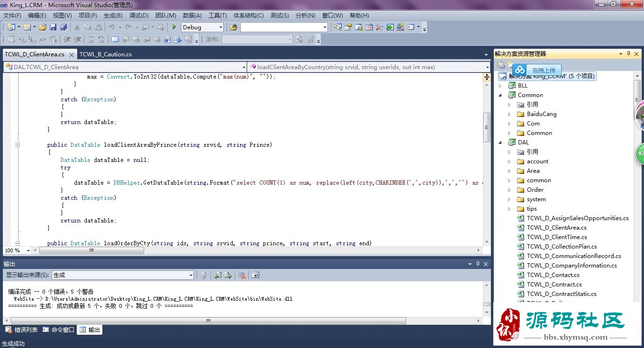Close the TCWL_D_ClientArea.cs tab
The width and height of the screenshot is (644, 348).
(x=71, y=55)
